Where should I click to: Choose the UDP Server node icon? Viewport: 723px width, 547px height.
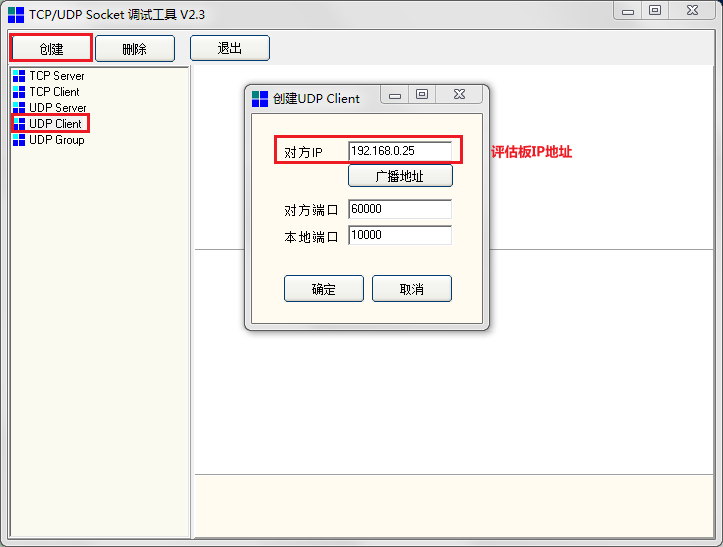(x=19, y=108)
